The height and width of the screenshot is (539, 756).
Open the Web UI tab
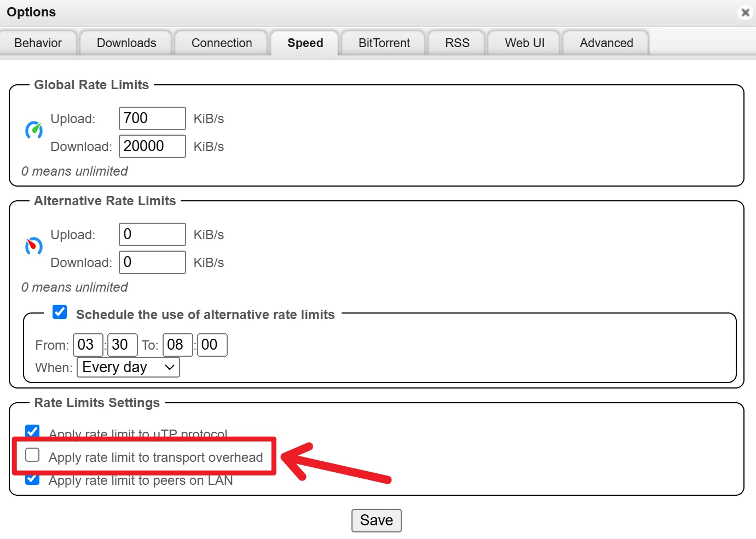[x=524, y=43]
